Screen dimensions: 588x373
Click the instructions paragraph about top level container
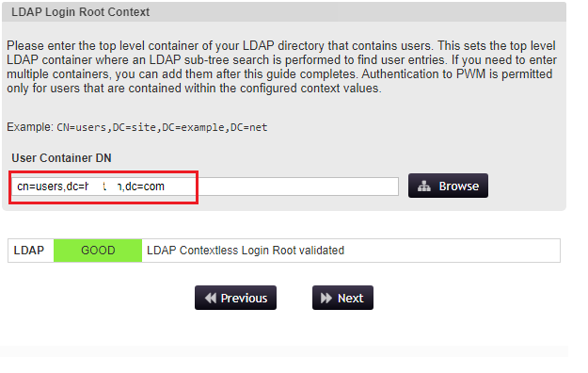[281, 67]
